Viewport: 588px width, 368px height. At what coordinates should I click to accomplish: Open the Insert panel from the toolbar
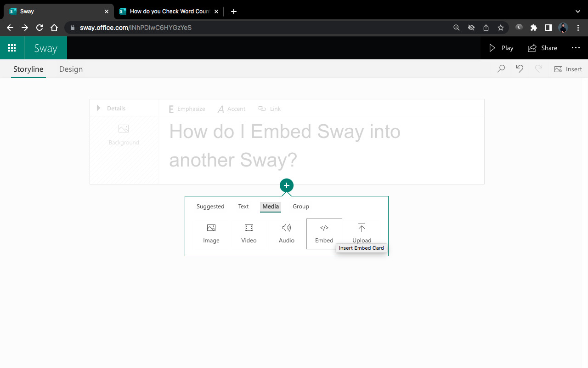[568, 69]
